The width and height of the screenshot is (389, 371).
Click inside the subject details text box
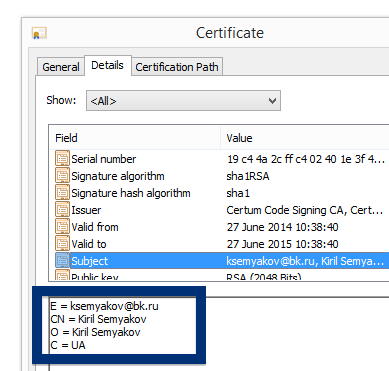click(123, 325)
